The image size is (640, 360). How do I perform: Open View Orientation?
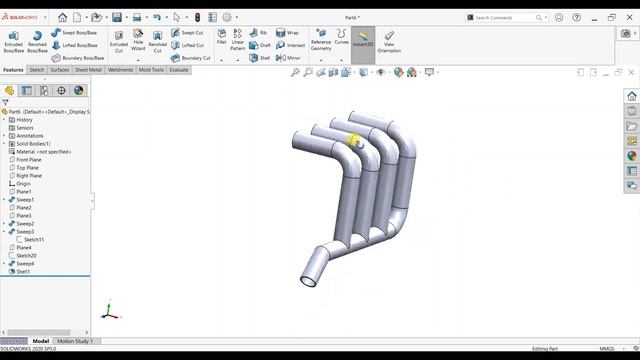click(389, 42)
